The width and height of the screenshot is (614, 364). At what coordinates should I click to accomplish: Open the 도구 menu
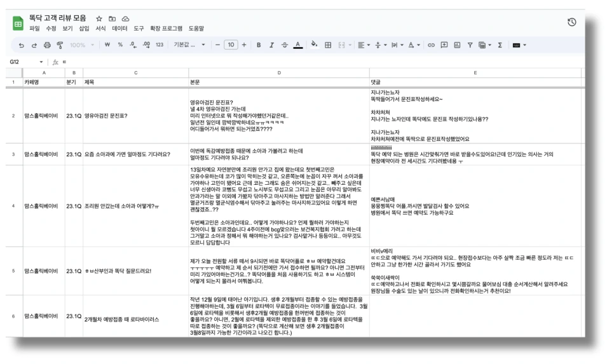pyautogui.click(x=139, y=29)
